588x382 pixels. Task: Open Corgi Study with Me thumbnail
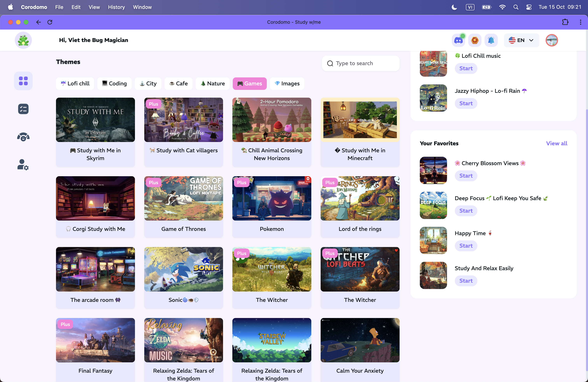[x=95, y=198]
